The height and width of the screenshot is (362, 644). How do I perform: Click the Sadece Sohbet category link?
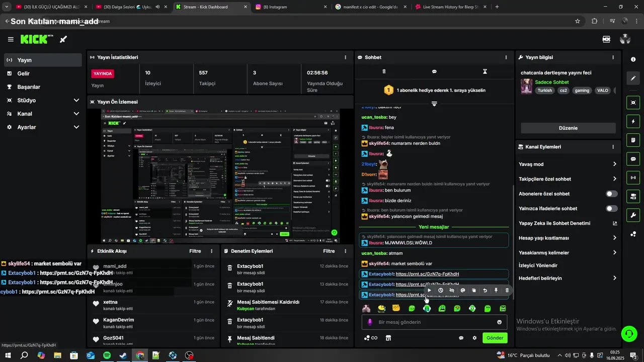551,82
